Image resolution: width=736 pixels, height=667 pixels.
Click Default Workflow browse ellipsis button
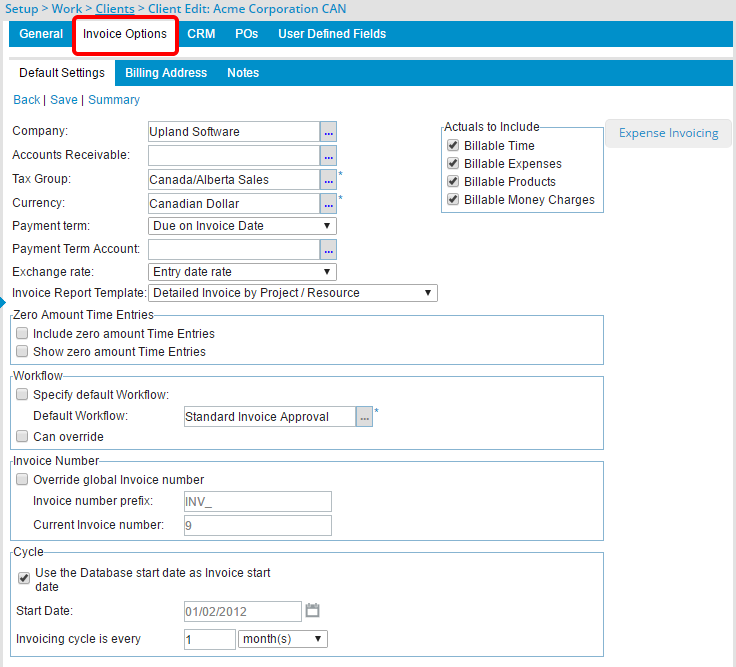tap(364, 417)
